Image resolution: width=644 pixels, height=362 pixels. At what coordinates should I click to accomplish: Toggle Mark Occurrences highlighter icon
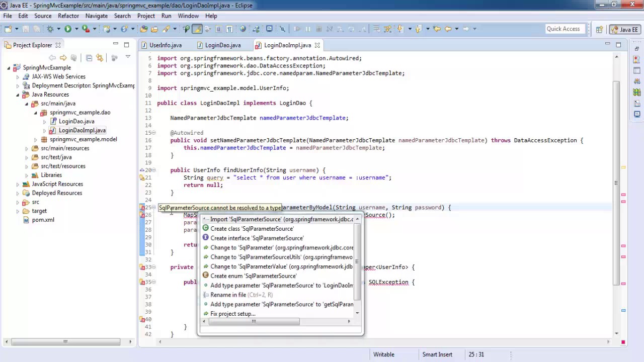(x=197, y=29)
